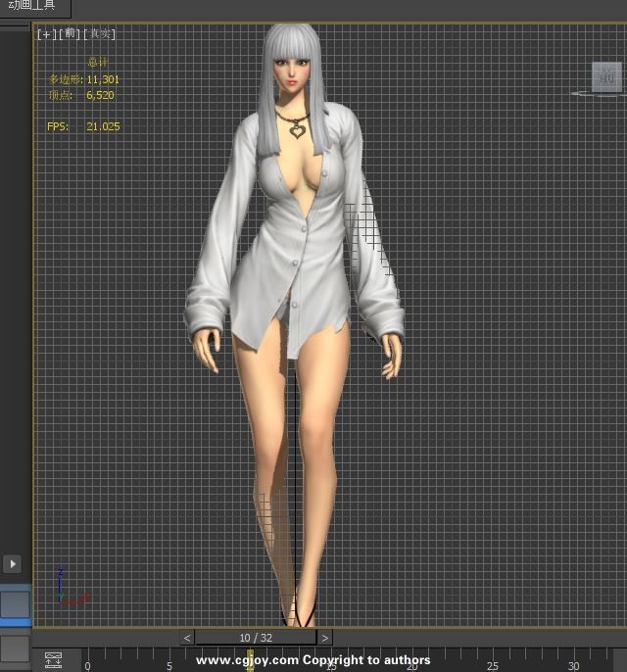
Task: Click frame 25 on the timeline
Action: [x=492, y=661]
